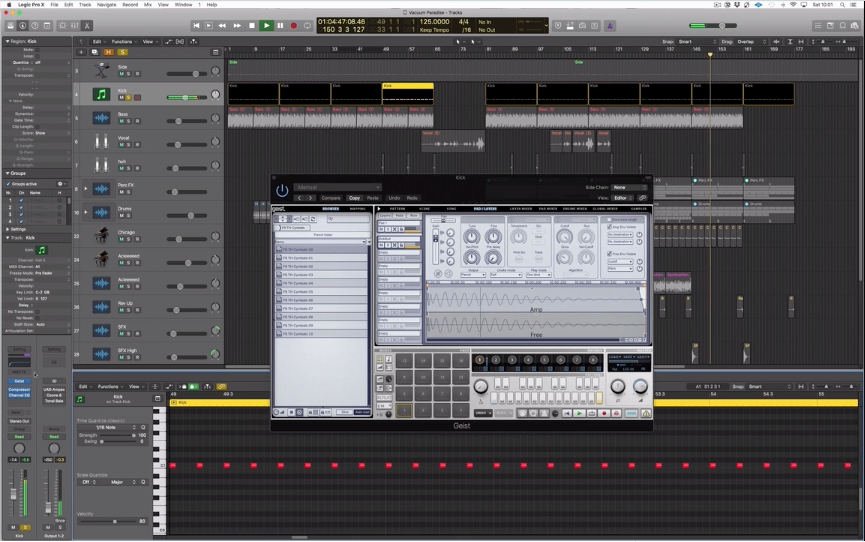Open the Mixer via the toolbar icon
This screenshot has height=542, width=865.
click(74, 25)
